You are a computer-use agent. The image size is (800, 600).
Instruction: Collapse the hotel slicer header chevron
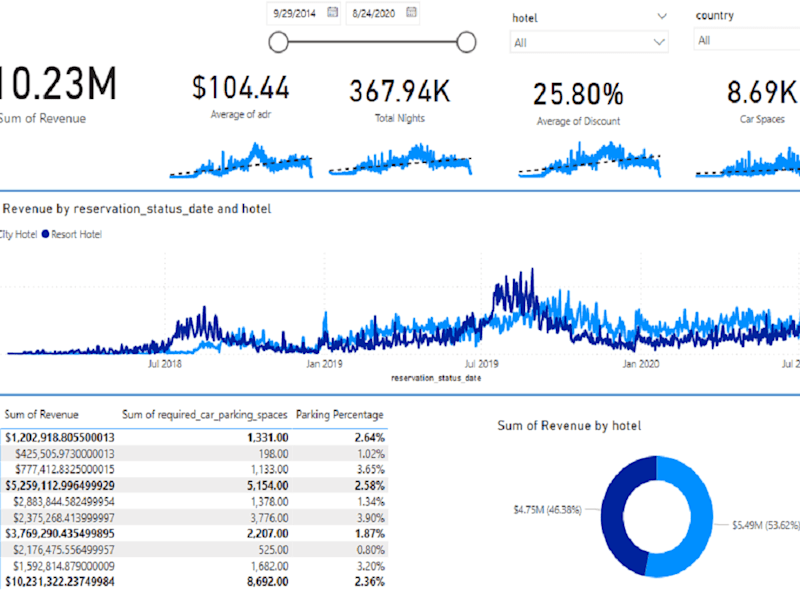pyautogui.click(x=662, y=16)
